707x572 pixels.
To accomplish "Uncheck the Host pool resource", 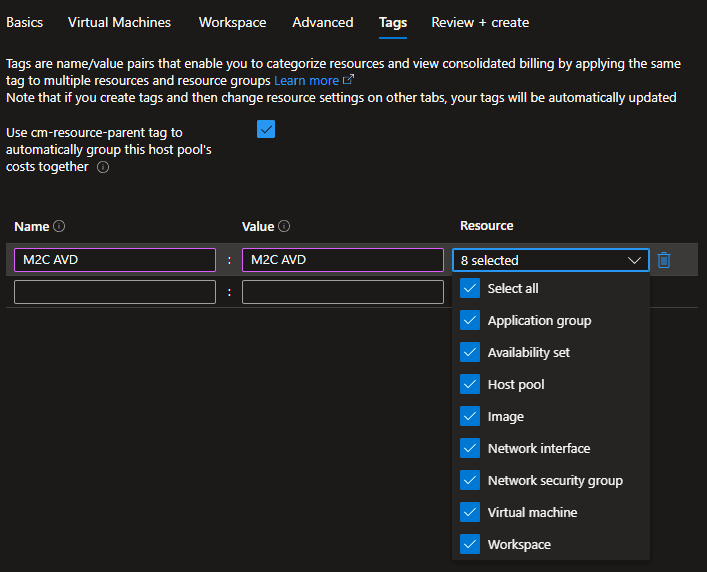I will (x=470, y=385).
